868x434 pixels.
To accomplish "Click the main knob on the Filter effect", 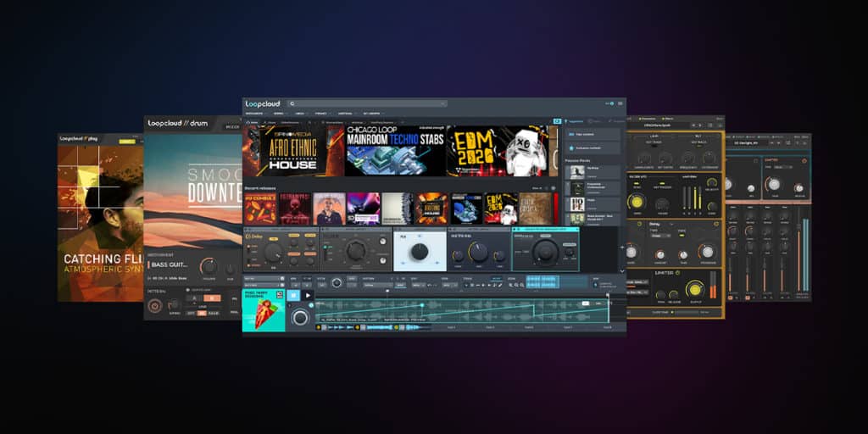I will (356, 252).
